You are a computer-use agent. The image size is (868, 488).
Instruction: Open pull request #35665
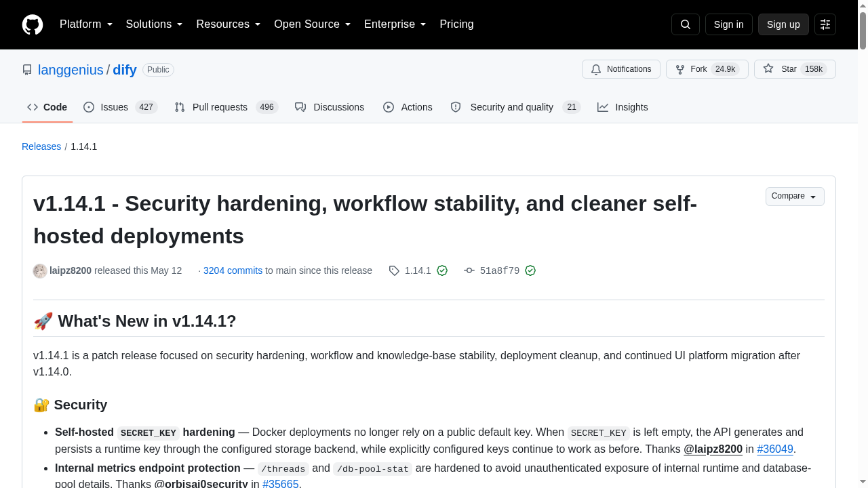[281, 484]
